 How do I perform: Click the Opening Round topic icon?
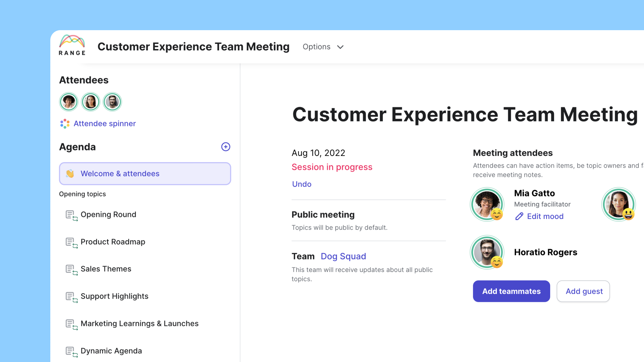click(x=71, y=216)
